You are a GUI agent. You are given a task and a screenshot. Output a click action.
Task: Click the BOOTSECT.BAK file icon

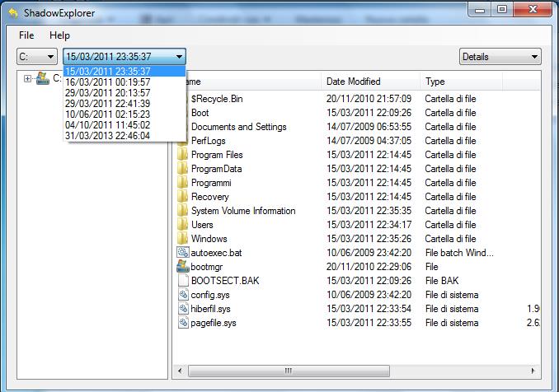tap(183, 281)
